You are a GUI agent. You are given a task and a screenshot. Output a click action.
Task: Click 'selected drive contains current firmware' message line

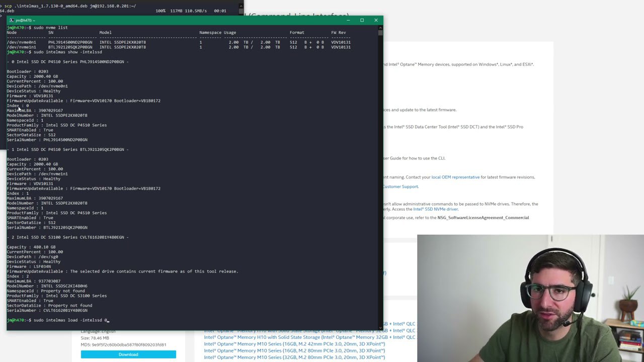122,271
